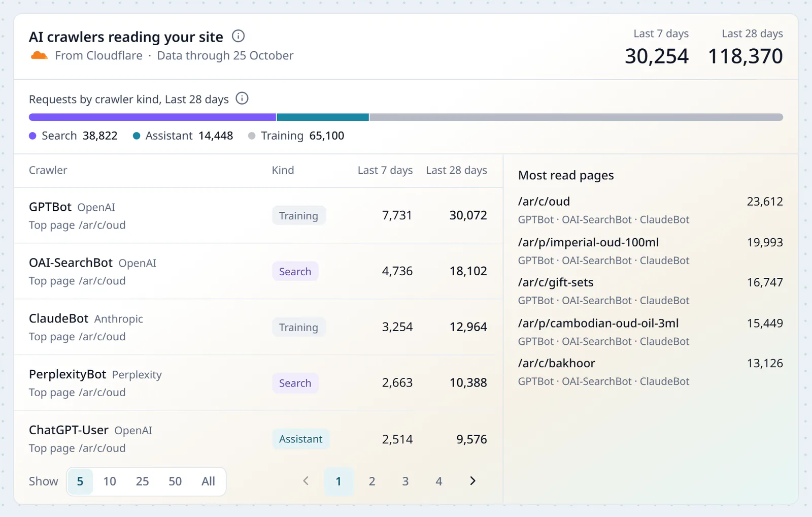
Task: Show All rows option
Action: tap(208, 481)
